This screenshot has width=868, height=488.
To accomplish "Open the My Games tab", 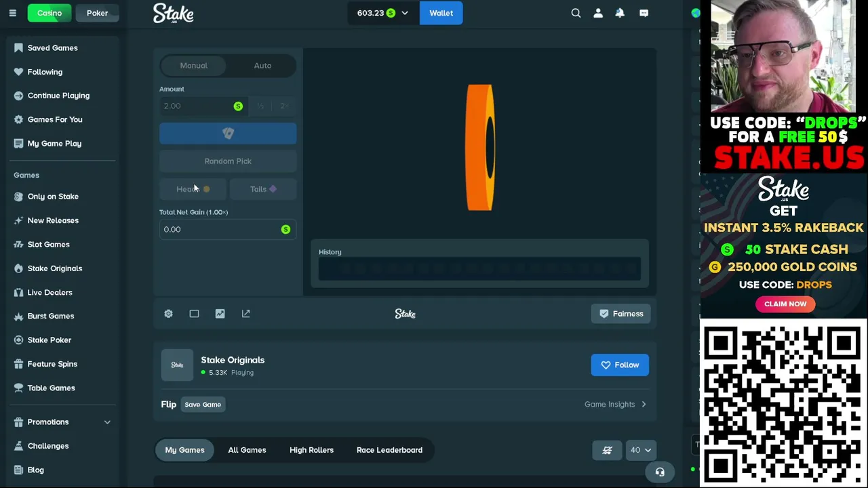I will click(184, 450).
